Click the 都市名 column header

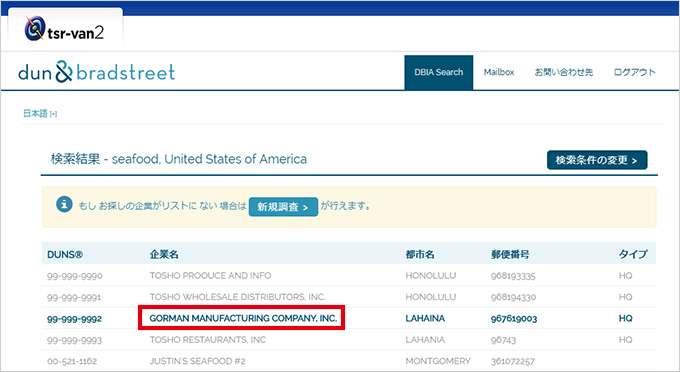[x=420, y=255]
